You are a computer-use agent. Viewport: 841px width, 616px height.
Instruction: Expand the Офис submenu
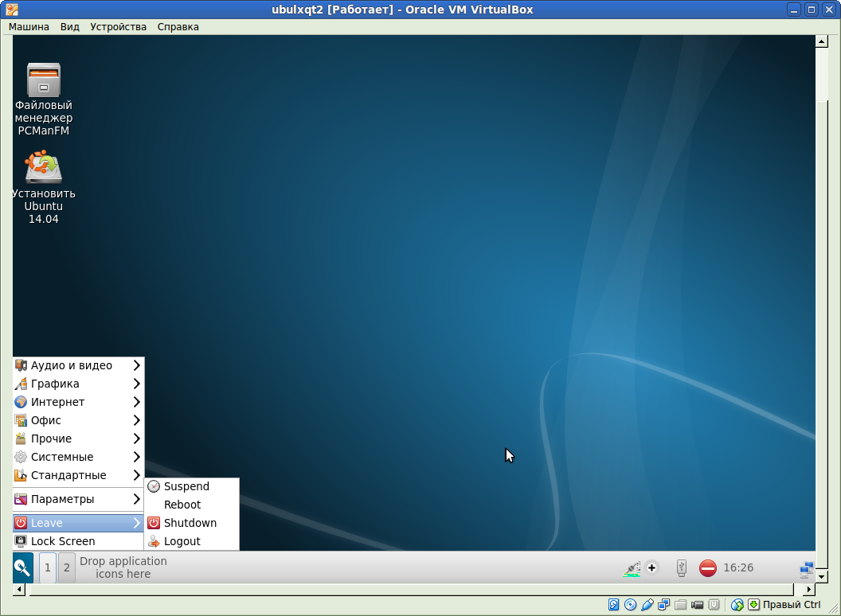(x=78, y=419)
